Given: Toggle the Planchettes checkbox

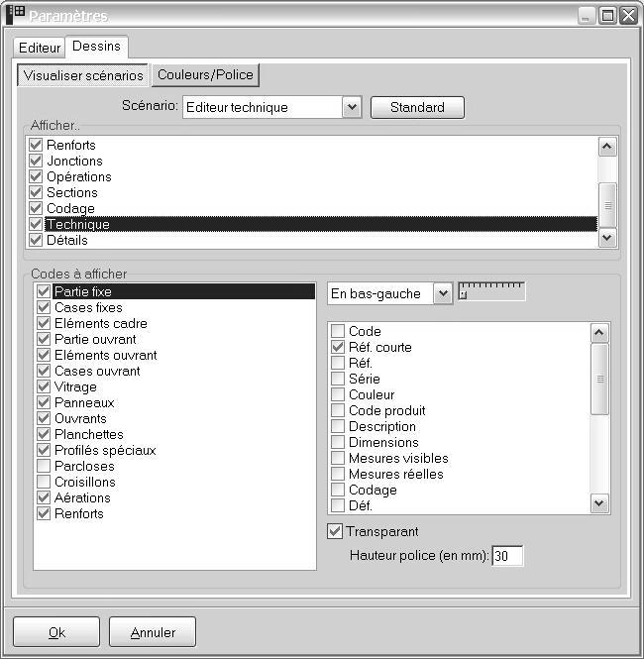Looking at the screenshot, I should point(44,434).
